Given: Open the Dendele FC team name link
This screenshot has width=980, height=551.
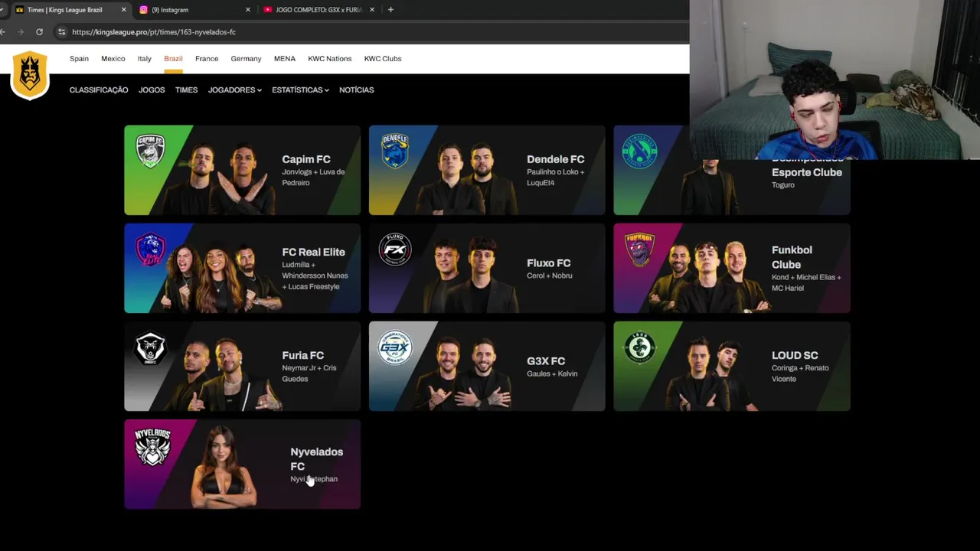Looking at the screenshot, I should [556, 159].
